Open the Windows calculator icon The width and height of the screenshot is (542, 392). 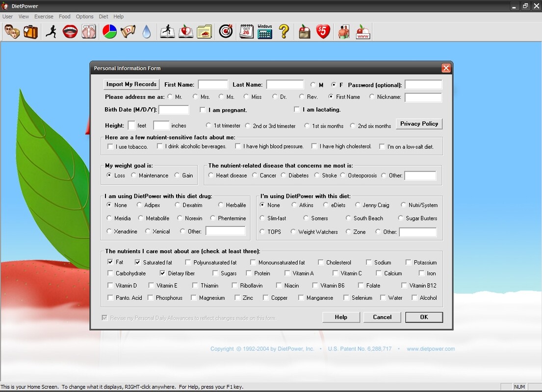point(265,32)
